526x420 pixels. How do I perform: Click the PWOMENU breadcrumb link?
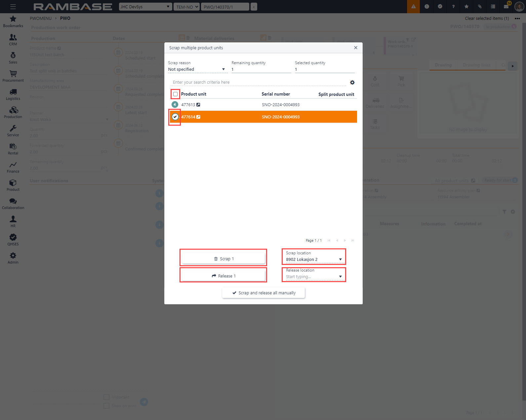point(41,18)
